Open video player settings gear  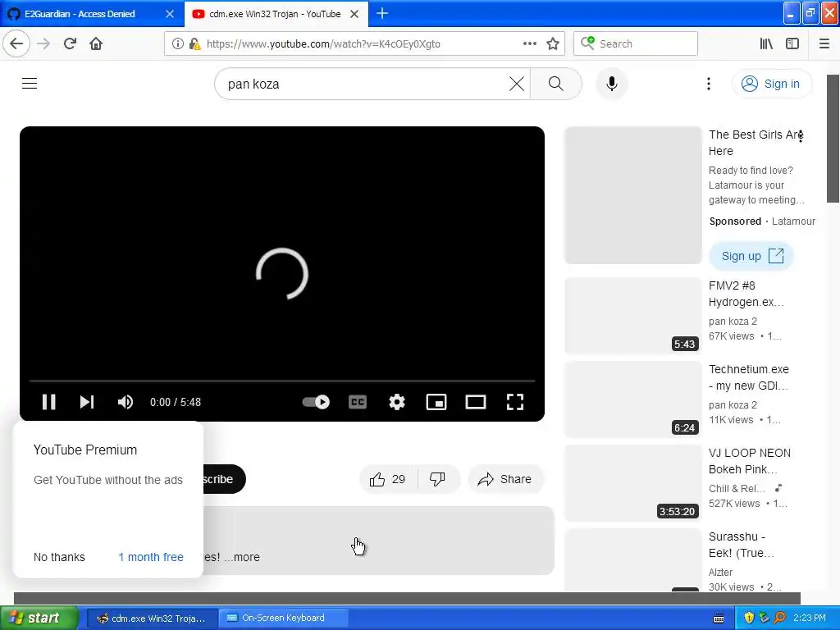pyautogui.click(x=396, y=402)
